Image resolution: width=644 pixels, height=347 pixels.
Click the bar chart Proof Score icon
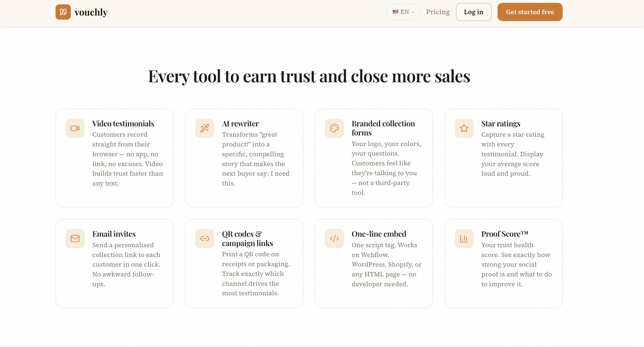click(464, 239)
